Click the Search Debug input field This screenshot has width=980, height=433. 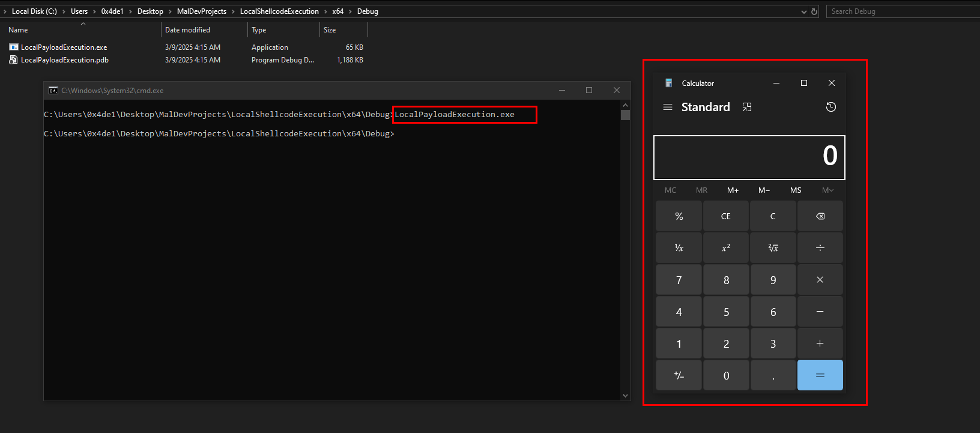(903, 11)
